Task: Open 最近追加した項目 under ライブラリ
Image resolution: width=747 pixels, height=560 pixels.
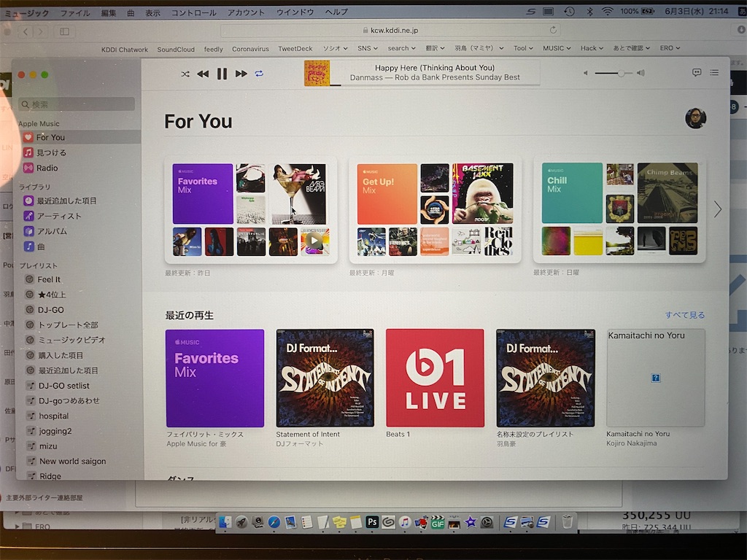Action: pos(66,201)
